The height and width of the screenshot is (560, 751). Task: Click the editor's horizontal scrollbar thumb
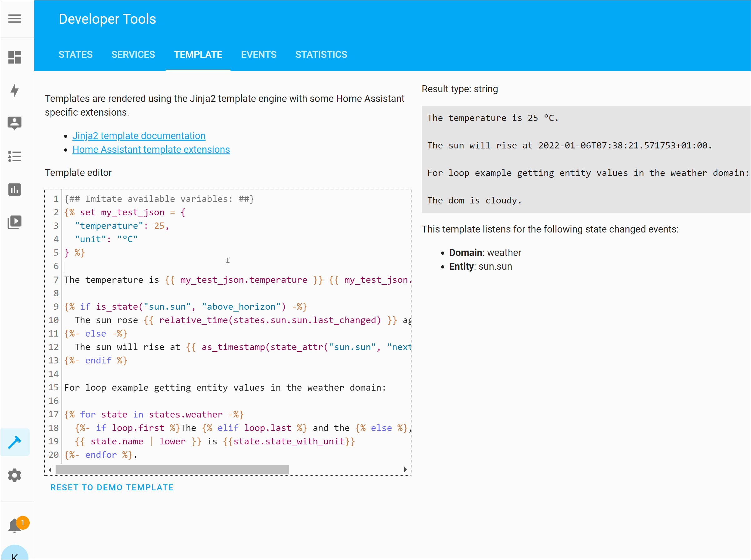172,470
